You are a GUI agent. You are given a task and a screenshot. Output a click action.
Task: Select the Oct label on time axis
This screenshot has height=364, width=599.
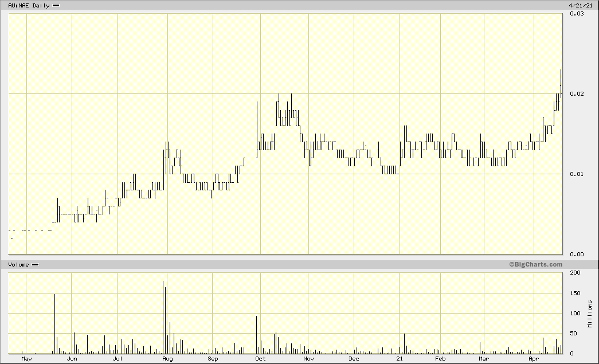coord(260,359)
